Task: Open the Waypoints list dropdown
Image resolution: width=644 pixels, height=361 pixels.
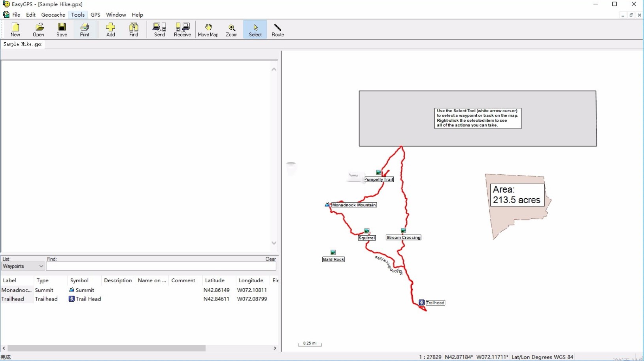Action: [x=41, y=266]
